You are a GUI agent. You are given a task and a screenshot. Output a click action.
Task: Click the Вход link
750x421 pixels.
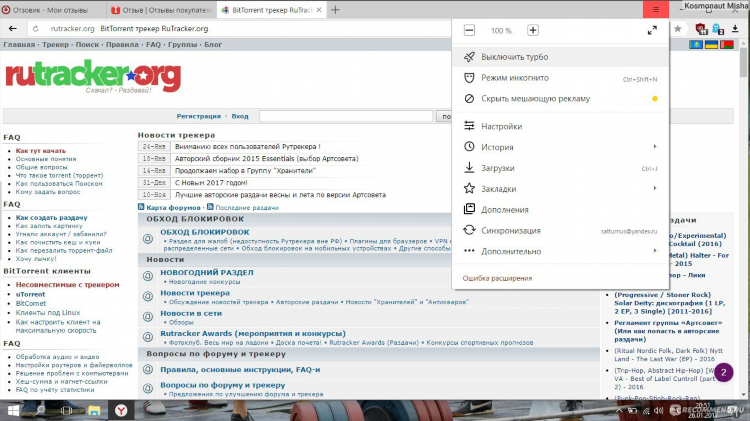point(240,116)
